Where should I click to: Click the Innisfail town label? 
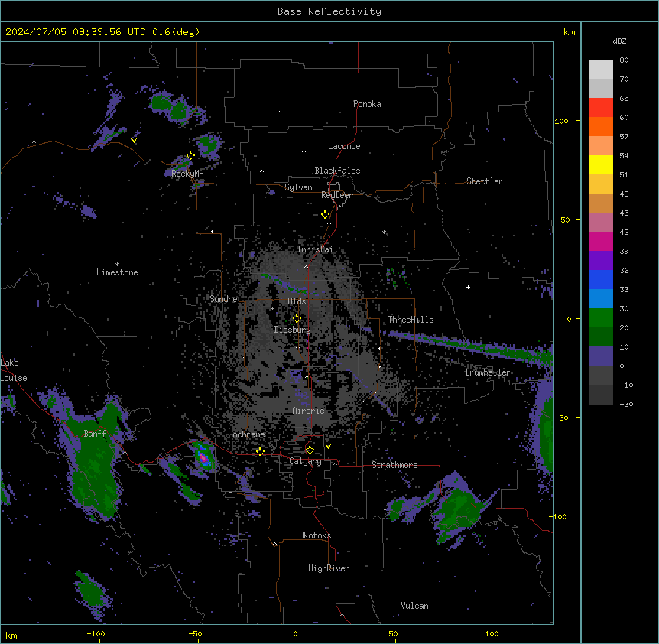point(317,249)
